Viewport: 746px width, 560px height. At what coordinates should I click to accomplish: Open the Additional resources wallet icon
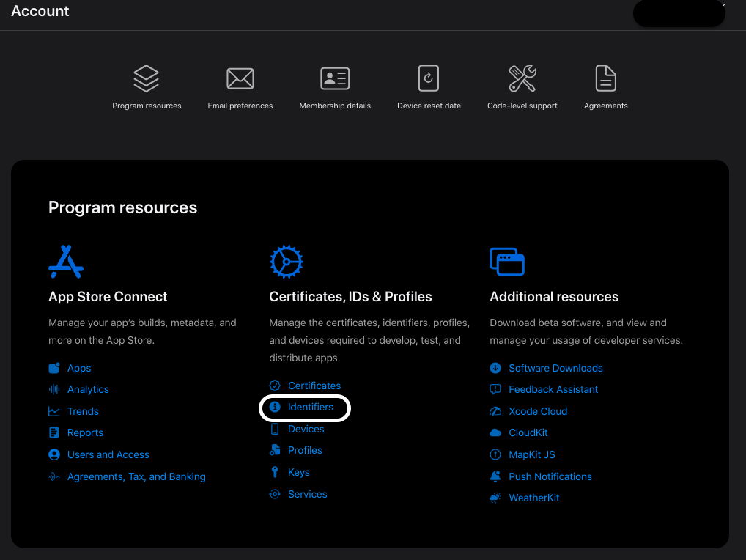coord(507,261)
